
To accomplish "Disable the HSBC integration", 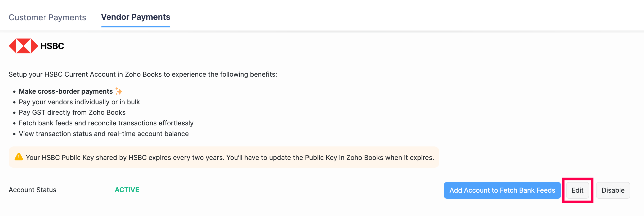I will tap(613, 190).
